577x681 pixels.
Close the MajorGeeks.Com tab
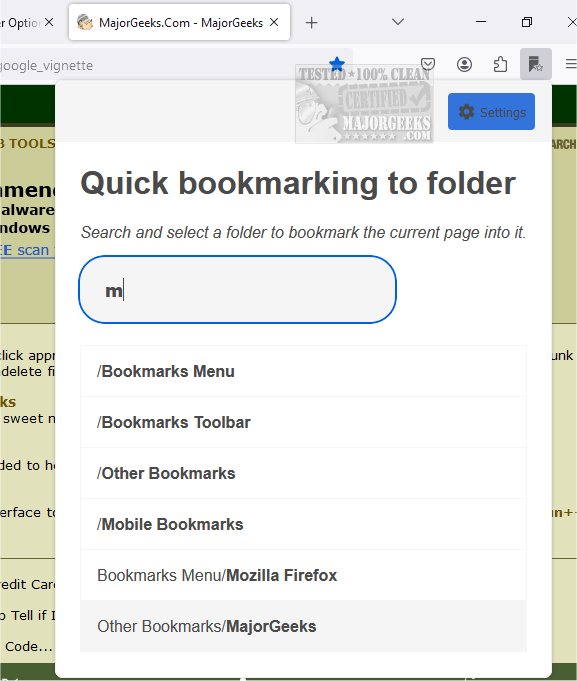point(274,22)
